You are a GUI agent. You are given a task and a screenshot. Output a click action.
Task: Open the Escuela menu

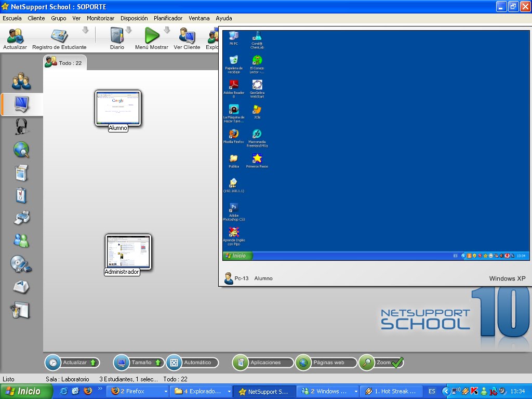[x=12, y=18]
